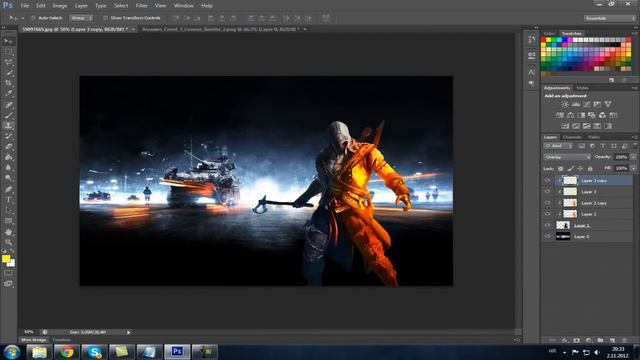Screen dimensions: 640x360
Task: Open the Opacity slider dropdown arrow
Action: 633,157
